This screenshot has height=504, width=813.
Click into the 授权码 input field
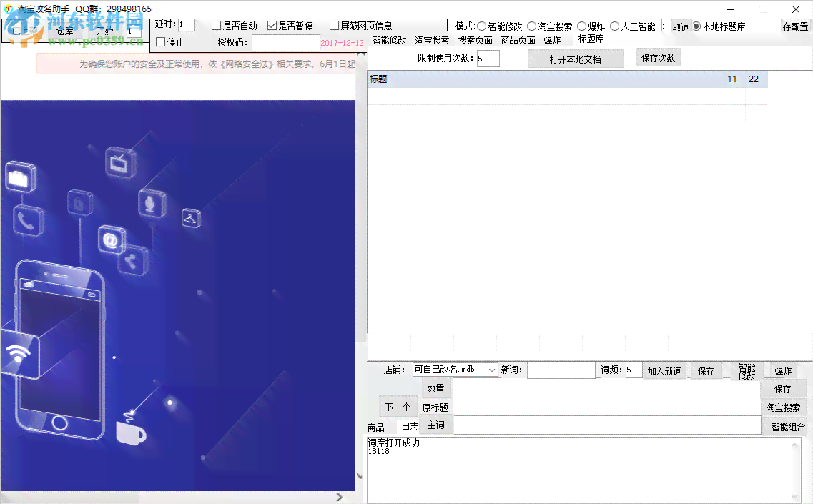point(286,42)
